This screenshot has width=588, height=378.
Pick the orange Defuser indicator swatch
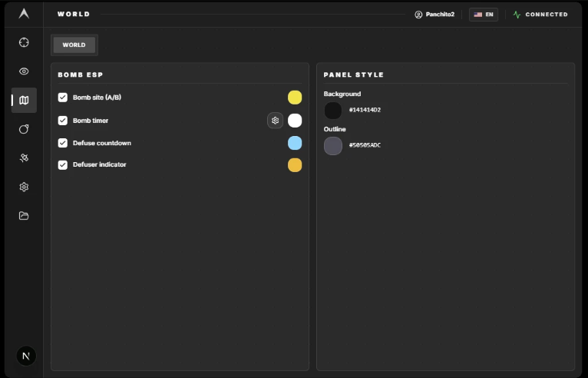pyautogui.click(x=295, y=165)
